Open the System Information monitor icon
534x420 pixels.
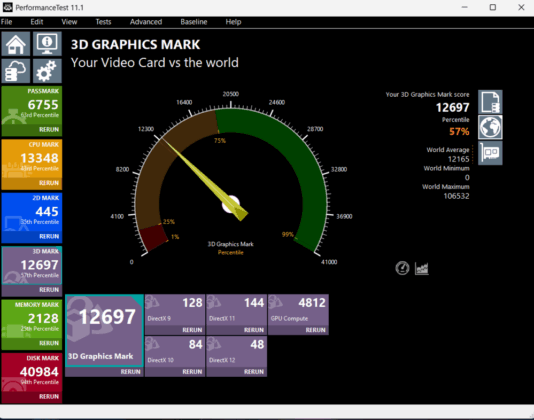[x=47, y=44]
